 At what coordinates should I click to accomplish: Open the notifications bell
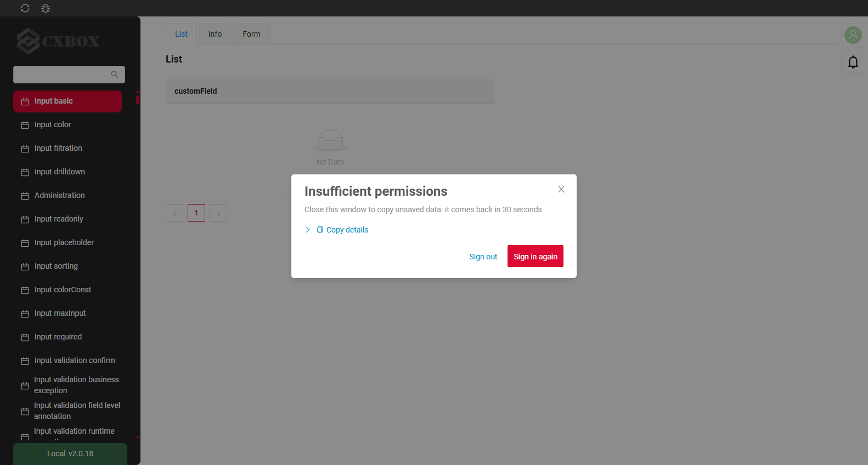pos(853,62)
